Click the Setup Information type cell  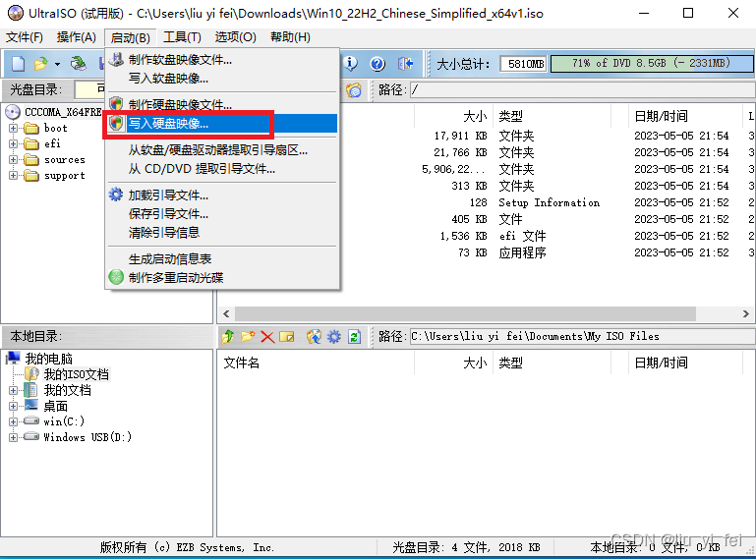tap(550, 202)
